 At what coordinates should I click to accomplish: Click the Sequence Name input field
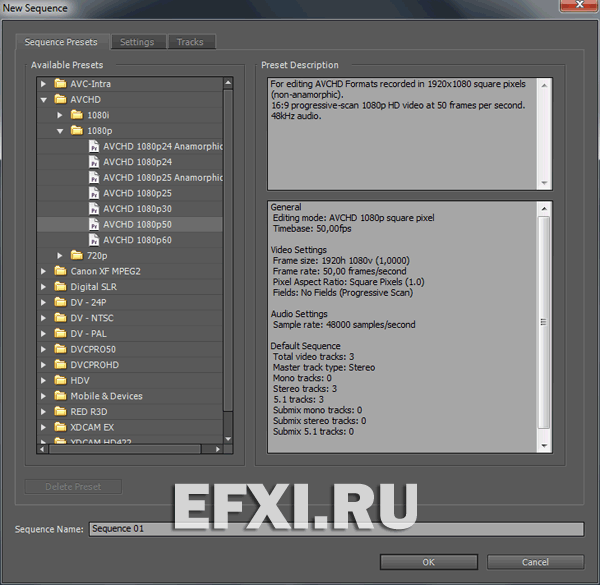(x=336, y=529)
